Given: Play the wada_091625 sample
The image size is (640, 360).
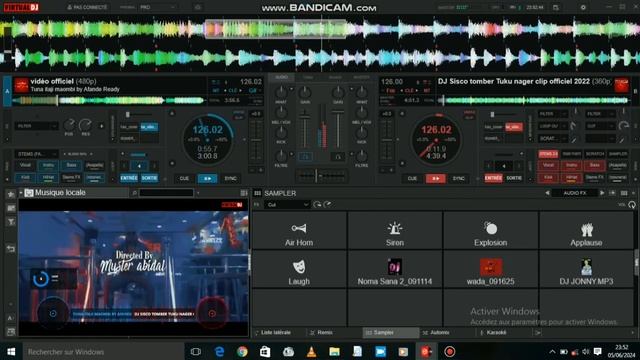Looking at the screenshot, I should [x=490, y=269].
